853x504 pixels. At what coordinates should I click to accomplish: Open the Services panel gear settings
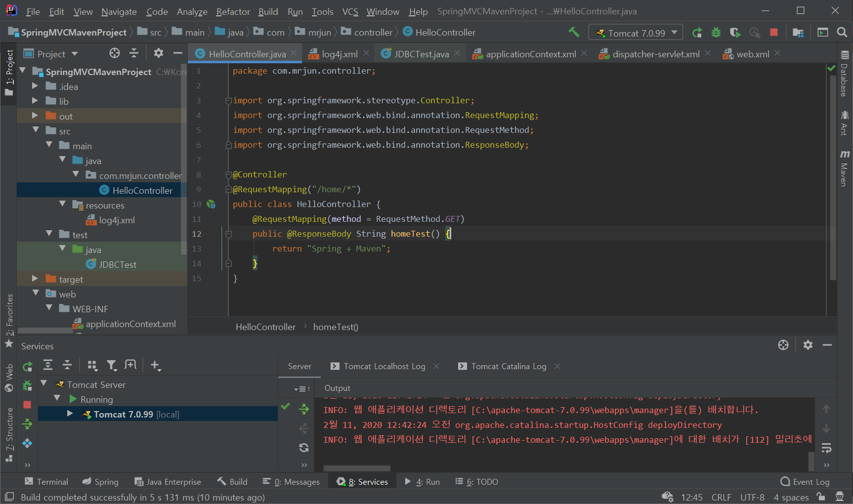pos(808,345)
